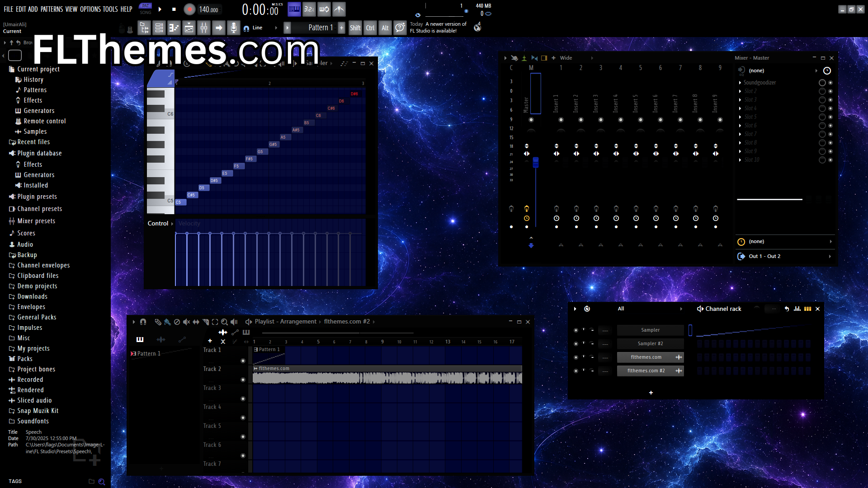Screen dimensions: 868x488
Task: Open the Playlist options menu arrow
Action: coord(134,322)
